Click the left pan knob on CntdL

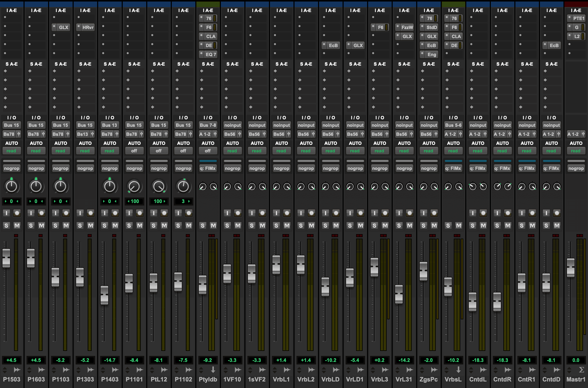click(x=473, y=186)
